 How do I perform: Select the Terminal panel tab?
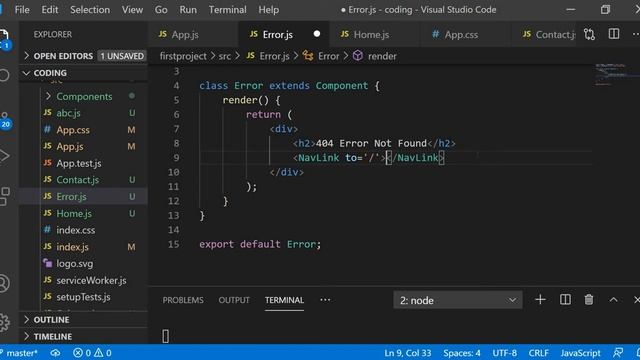[284, 300]
